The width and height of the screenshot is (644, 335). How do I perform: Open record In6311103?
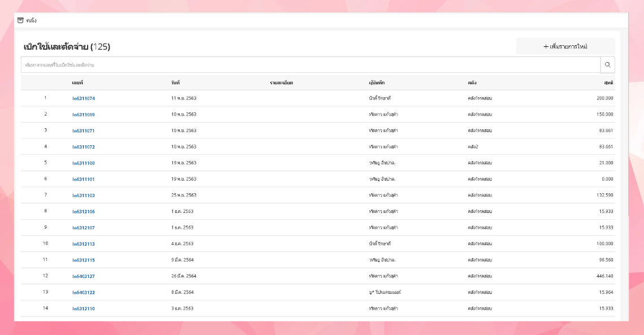(84, 195)
